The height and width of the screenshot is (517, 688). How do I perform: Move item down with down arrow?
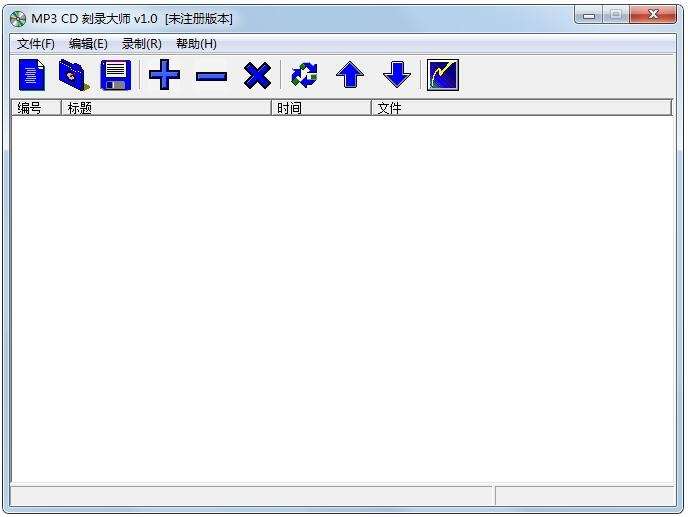click(397, 75)
